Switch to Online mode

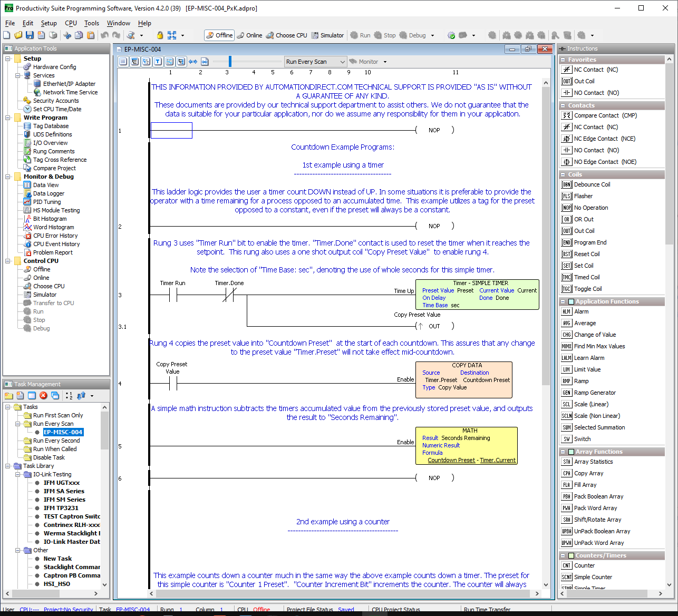pos(248,35)
